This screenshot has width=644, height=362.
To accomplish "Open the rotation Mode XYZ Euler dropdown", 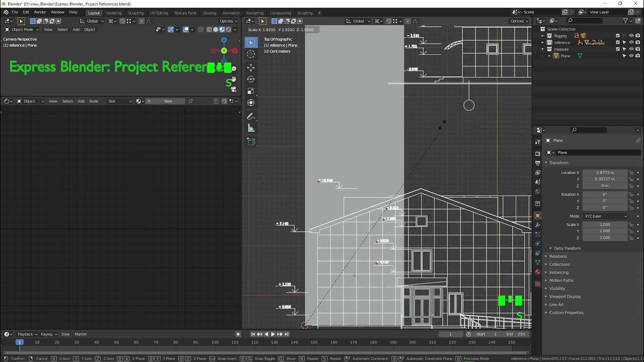I will [605, 216].
